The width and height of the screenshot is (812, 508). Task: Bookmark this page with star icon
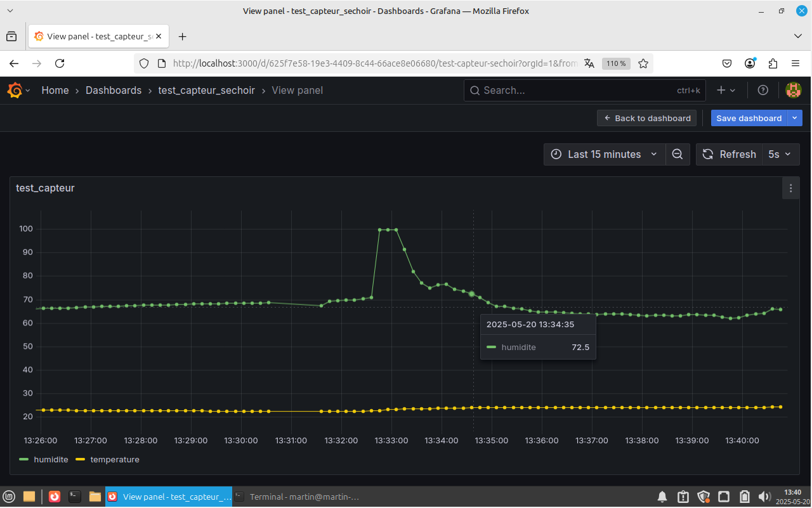click(x=643, y=63)
